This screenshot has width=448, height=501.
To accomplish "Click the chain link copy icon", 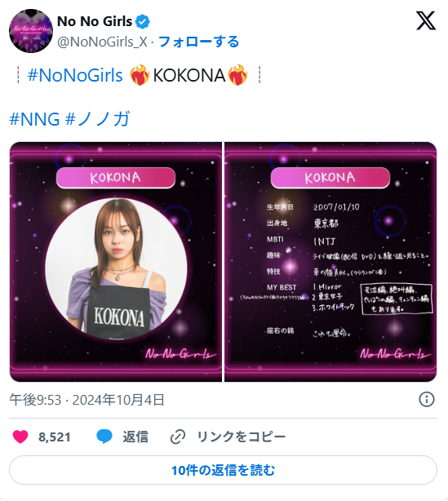I will [178, 437].
